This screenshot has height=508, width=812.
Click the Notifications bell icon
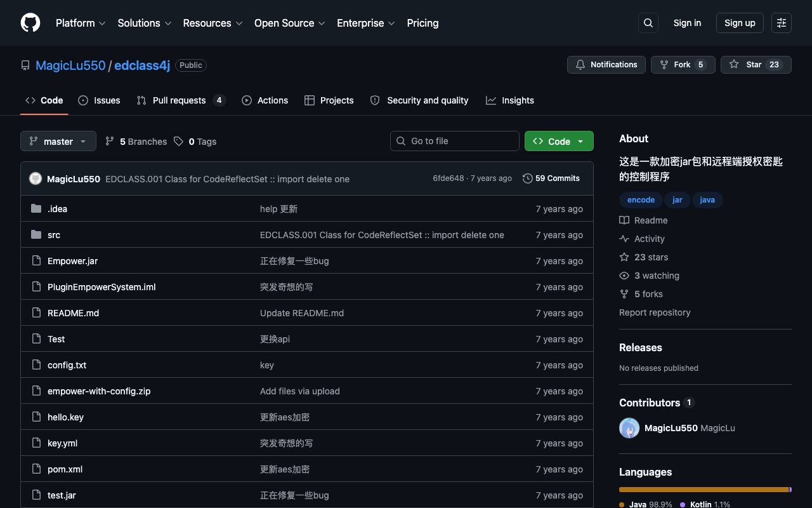coord(580,64)
